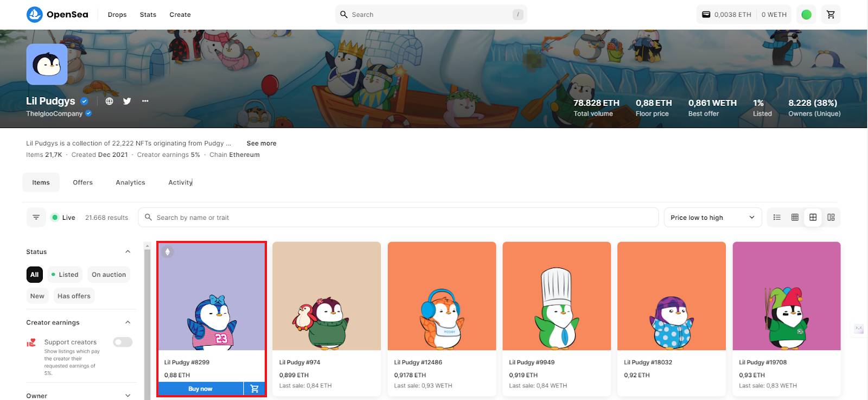868x400 pixels.
Task: Open the Stats menu
Action: 148,15
